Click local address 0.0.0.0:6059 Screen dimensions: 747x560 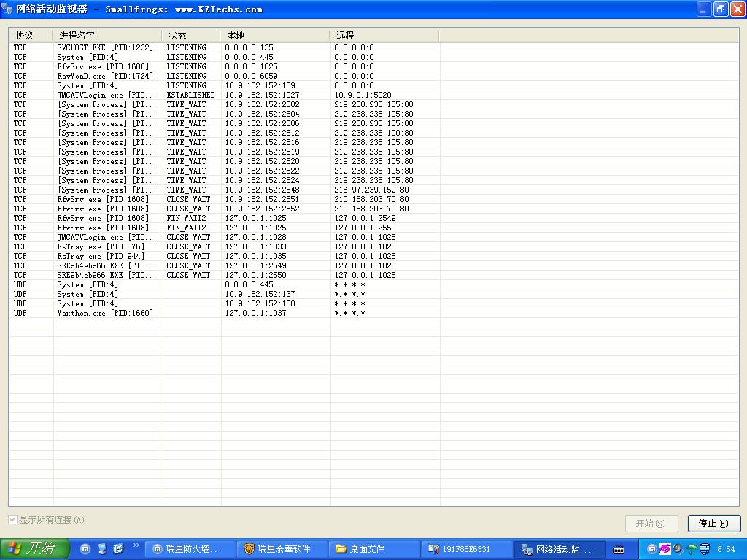[x=251, y=76]
